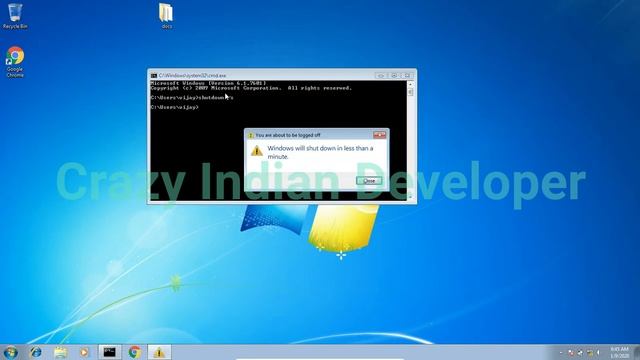This screenshot has width=640, height=360.
Task: Click the 'Windows will shut down' message text
Action: 320,152
